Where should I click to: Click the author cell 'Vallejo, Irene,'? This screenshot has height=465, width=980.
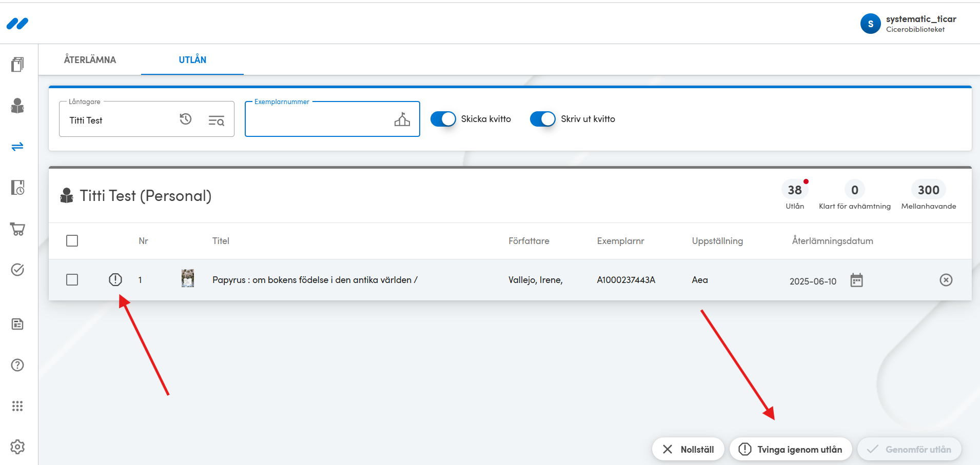535,280
